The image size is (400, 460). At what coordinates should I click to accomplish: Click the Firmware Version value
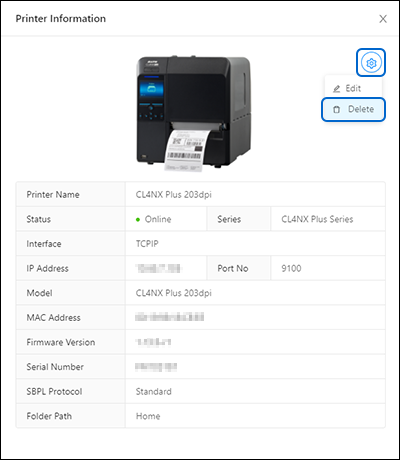point(153,342)
